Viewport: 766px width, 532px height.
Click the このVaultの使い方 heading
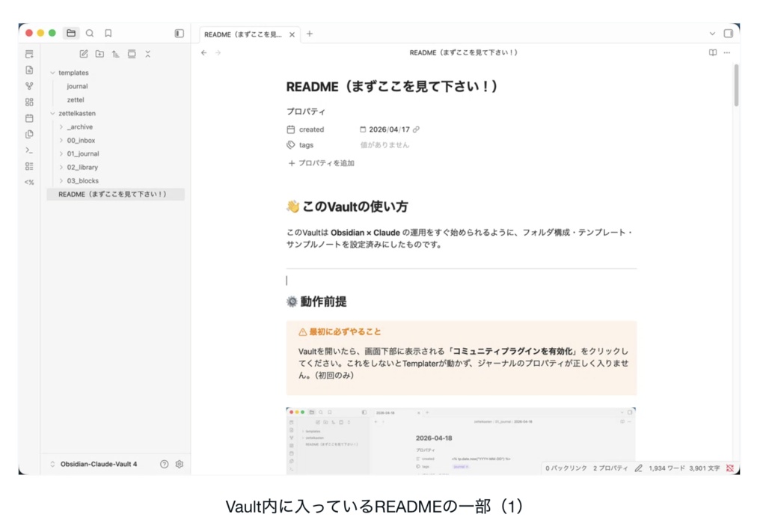[347, 207]
